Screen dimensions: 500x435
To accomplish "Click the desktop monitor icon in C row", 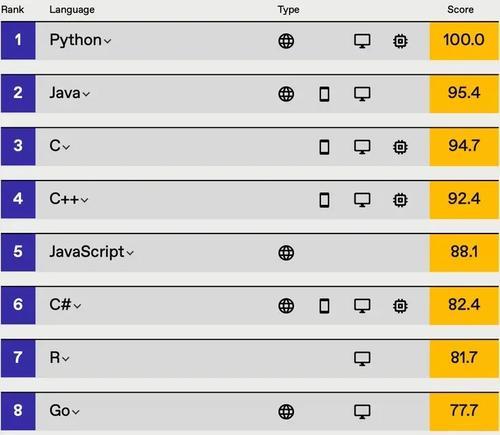I will click(x=362, y=147).
